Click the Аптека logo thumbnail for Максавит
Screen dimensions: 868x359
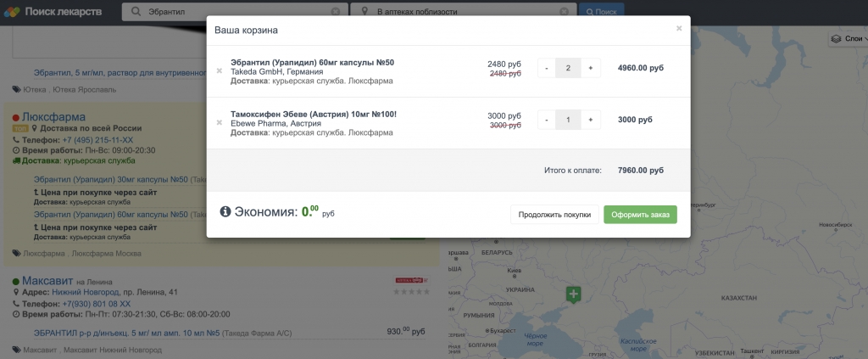412,280
